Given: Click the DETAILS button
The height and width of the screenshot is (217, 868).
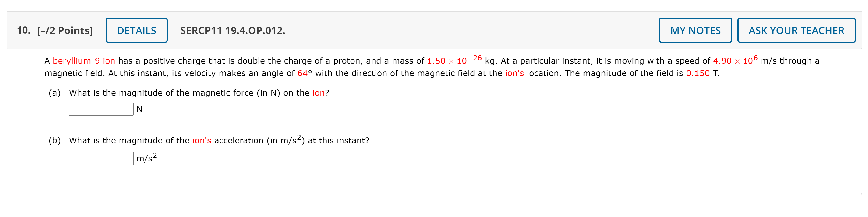Looking at the screenshot, I should pyautogui.click(x=136, y=30).
